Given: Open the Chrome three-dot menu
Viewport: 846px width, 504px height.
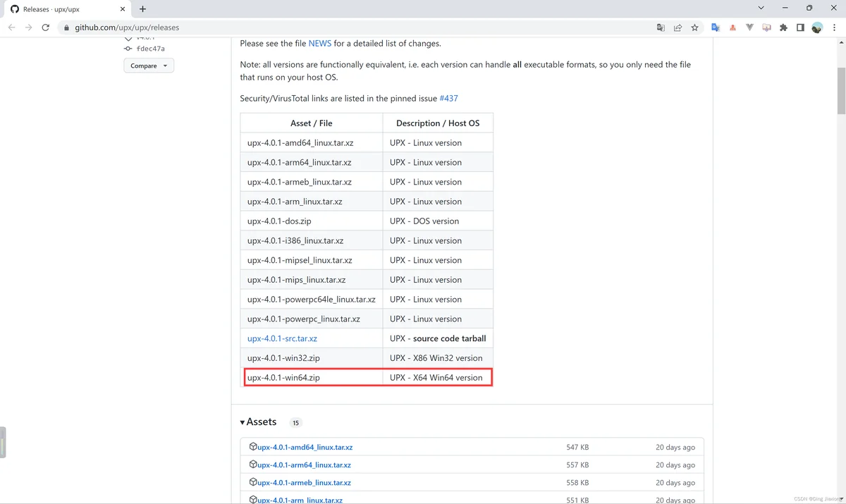Looking at the screenshot, I should coord(834,27).
